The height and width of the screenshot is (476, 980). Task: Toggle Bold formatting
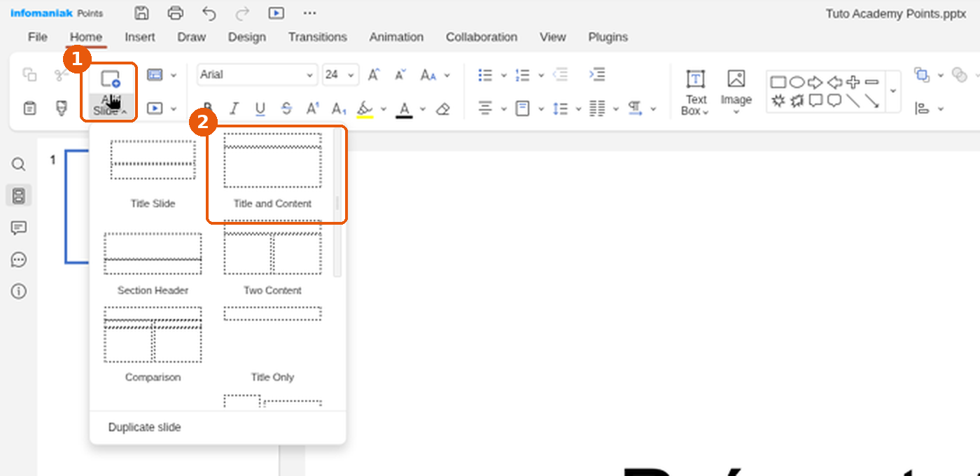coord(207,108)
